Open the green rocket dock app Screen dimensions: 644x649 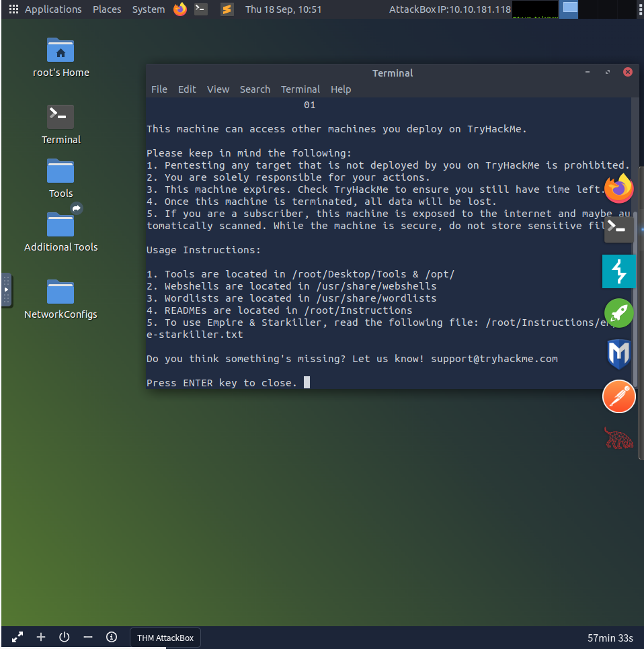[618, 313]
